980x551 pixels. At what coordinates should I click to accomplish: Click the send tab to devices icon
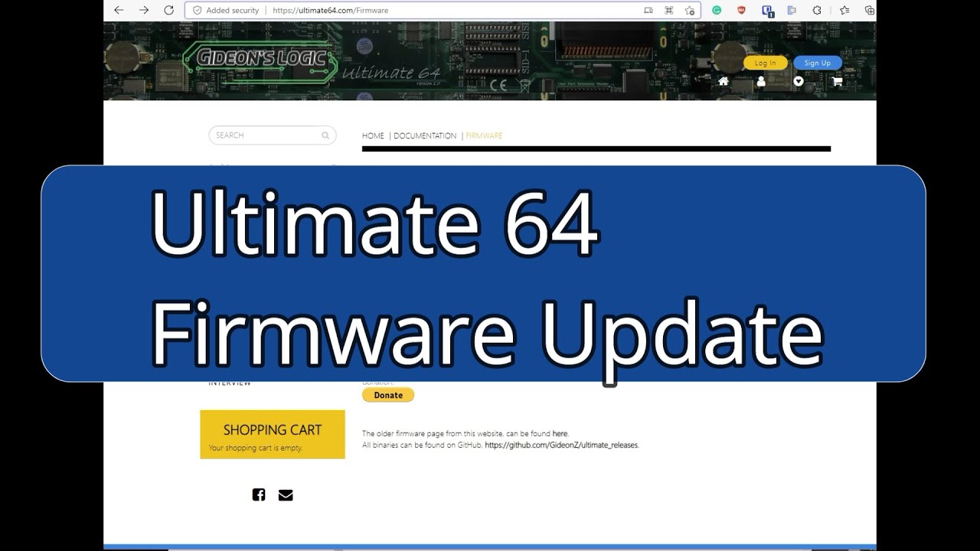point(648,11)
